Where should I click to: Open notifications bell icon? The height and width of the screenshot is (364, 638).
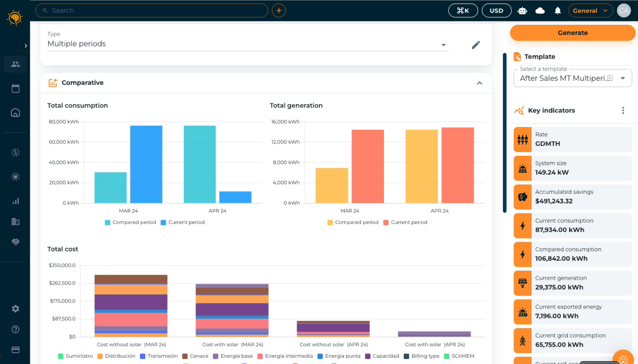tap(558, 11)
